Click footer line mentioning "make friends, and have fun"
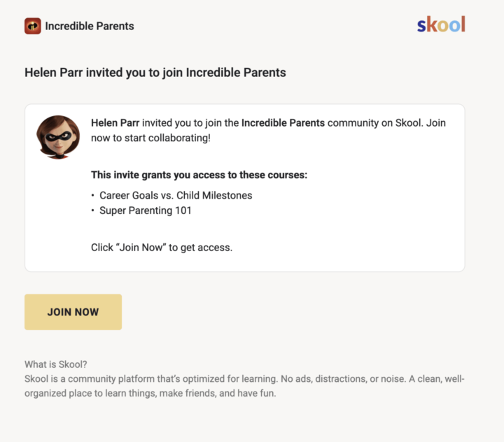Screen dimensions: 504x442 [150, 393]
